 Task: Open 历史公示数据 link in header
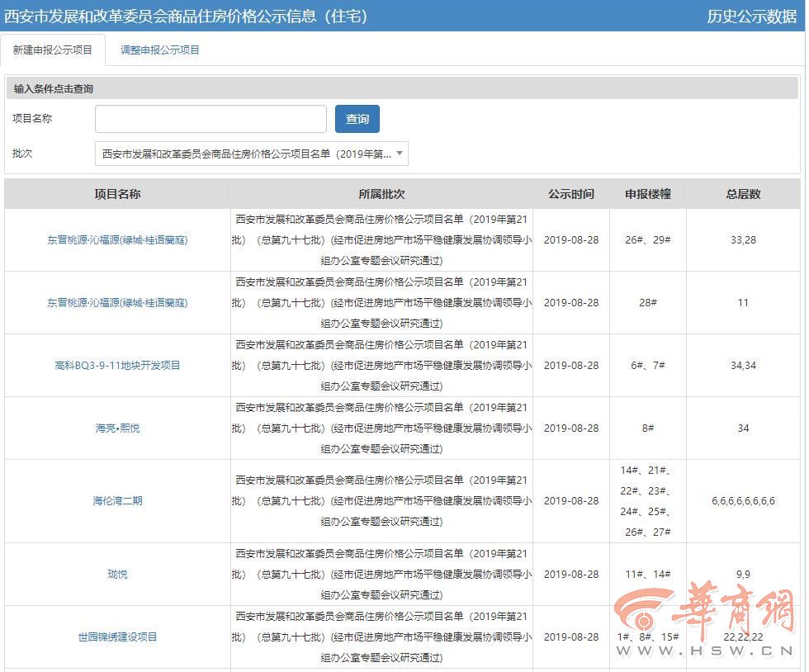click(751, 17)
